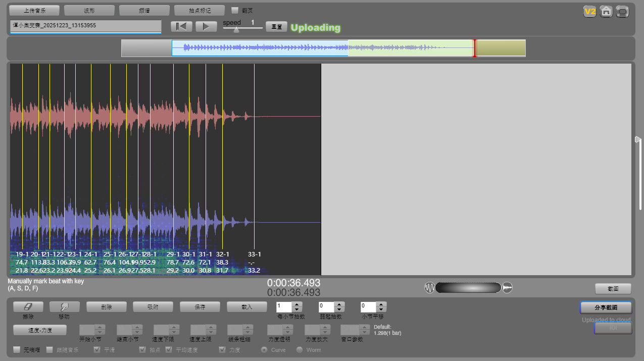Screen dimensions: 644x361
Task: Decrease the 弱起拍数 pickup-beats value
Action: [x=339, y=309]
